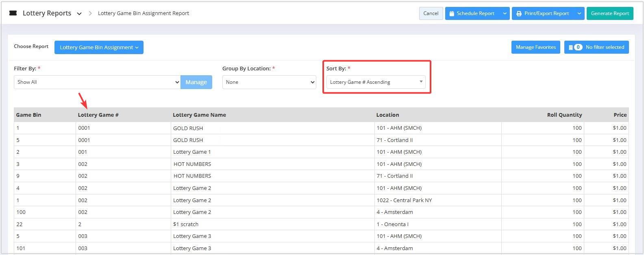Open Manage Favorites
644x255 pixels.
(536, 47)
